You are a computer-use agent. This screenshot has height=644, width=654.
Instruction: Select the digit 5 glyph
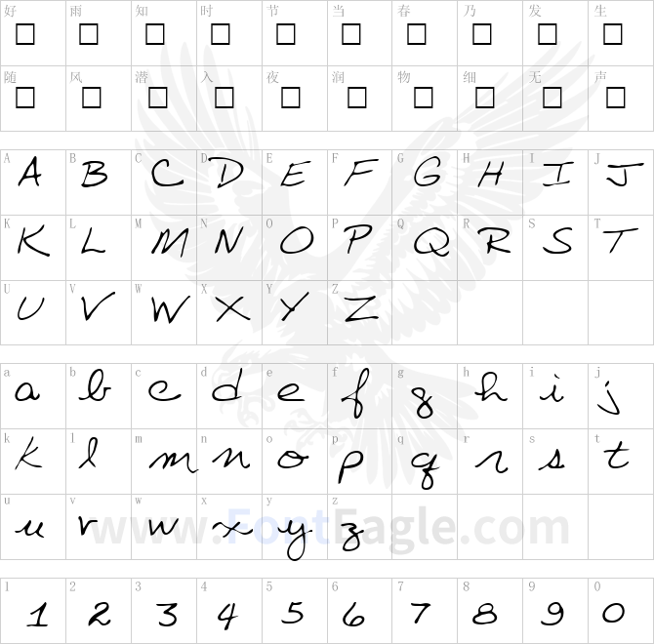tap(293, 613)
